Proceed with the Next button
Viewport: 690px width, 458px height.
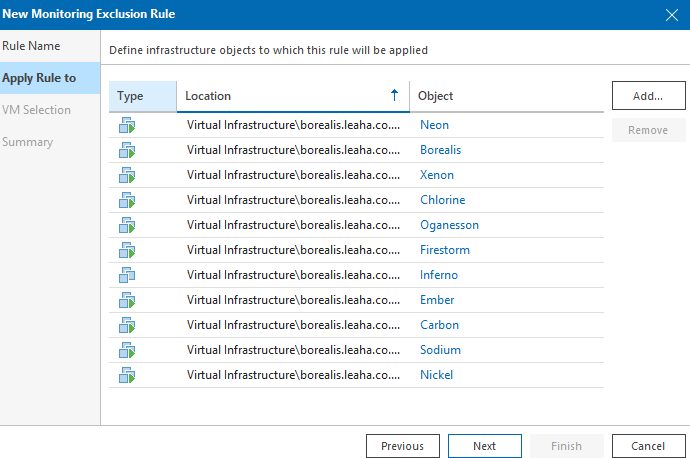(484, 446)
